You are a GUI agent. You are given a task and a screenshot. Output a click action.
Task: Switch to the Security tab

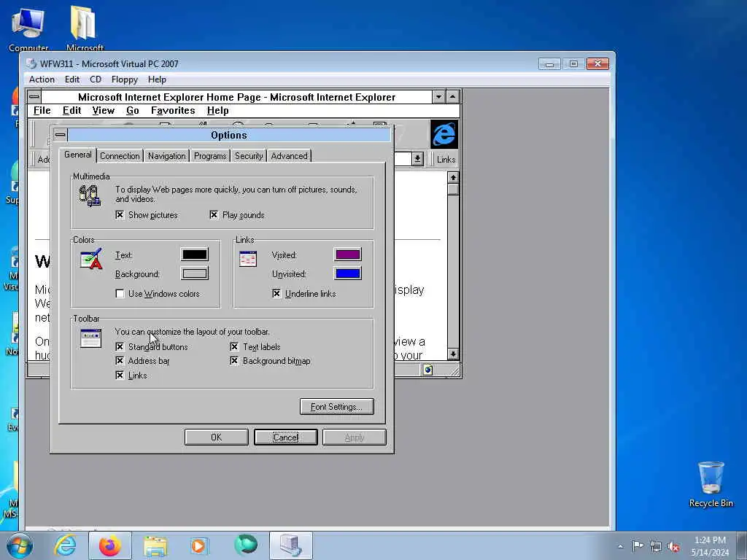click(249, 156)
